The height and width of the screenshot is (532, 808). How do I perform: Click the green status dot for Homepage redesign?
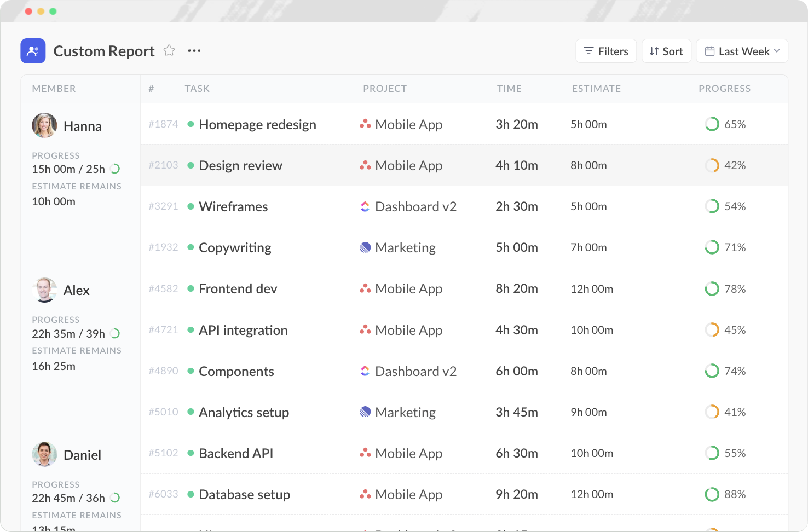[x=191, y=124]
